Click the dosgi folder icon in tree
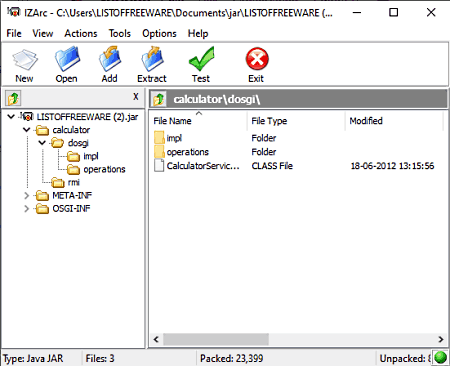This screenshot has width=450, height=366. 57,143
